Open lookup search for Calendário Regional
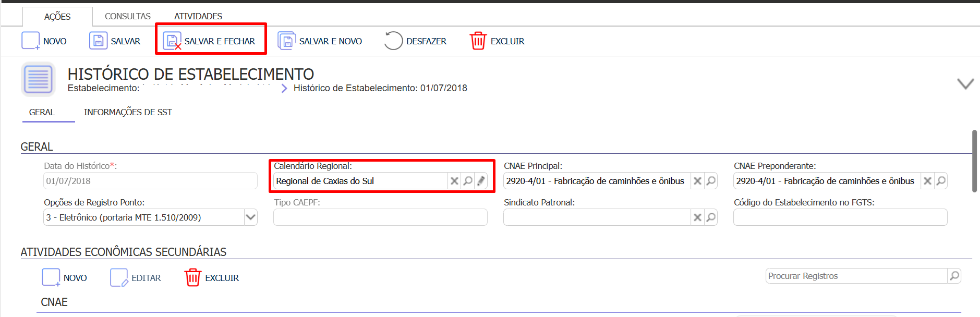980x317 pixels. coord(468,181)
